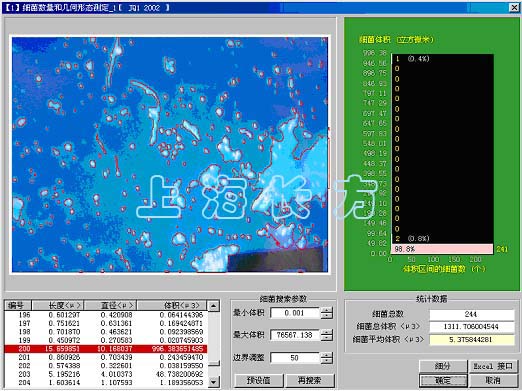This screenshot has height=391, width=522.
Task: Adjust the 最小体积 spinner arrows
Action: 327,313
